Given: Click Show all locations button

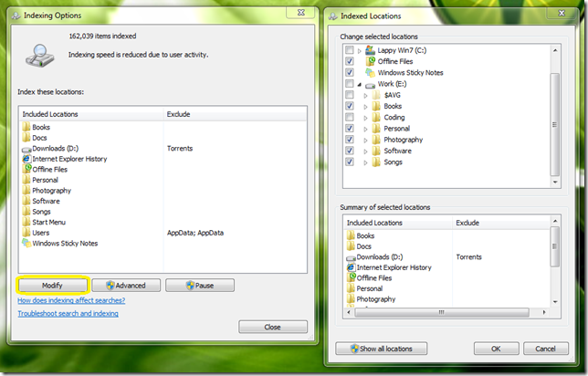Looking at the screenshot, I should click(382, 349).
